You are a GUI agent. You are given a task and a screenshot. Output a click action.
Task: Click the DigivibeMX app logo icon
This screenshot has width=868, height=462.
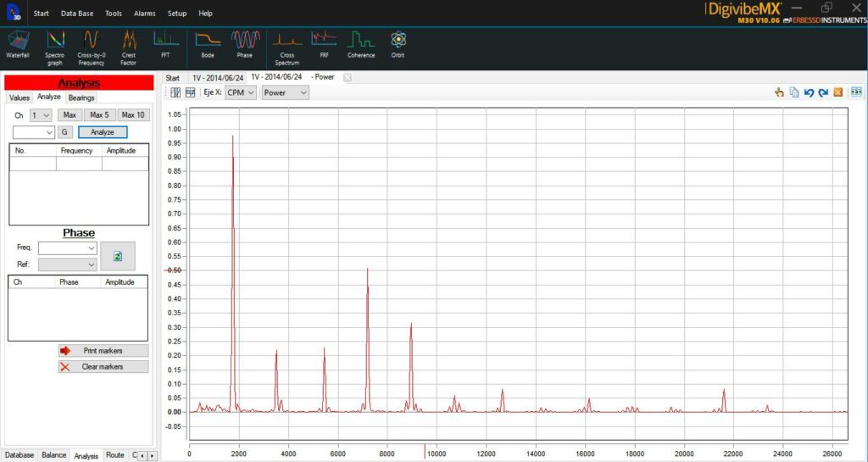coord(14,11)
